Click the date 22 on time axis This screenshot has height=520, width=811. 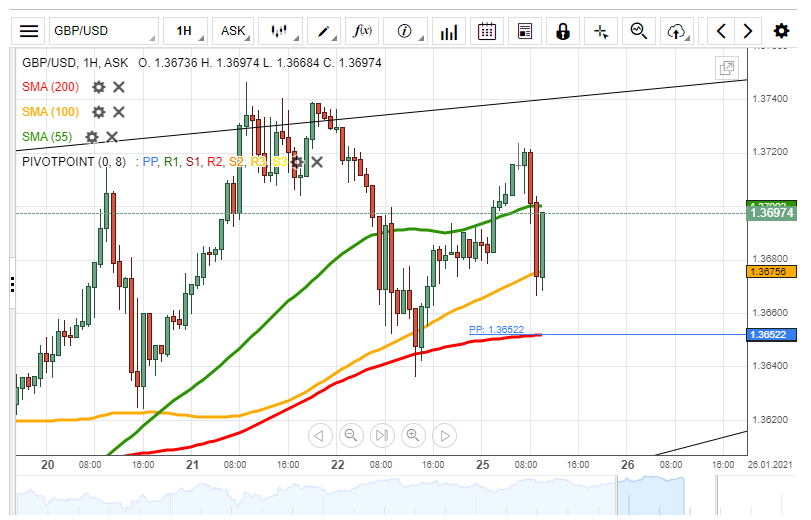pos(338,465)
